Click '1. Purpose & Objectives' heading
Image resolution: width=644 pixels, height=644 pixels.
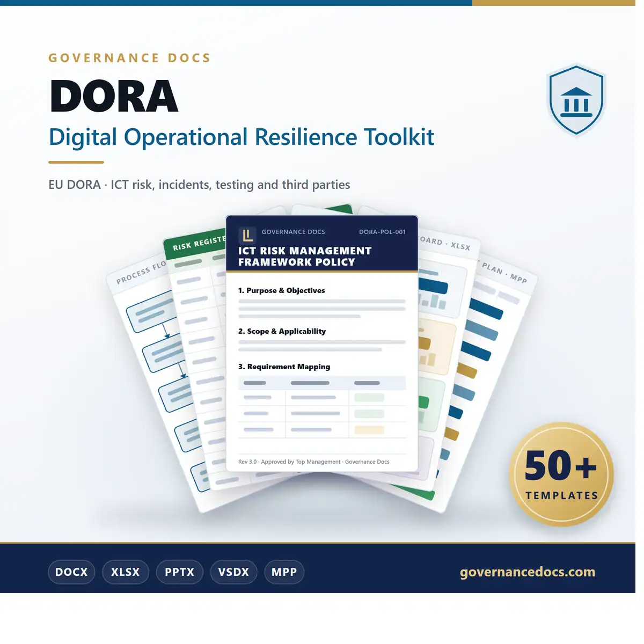coord(281,290)
